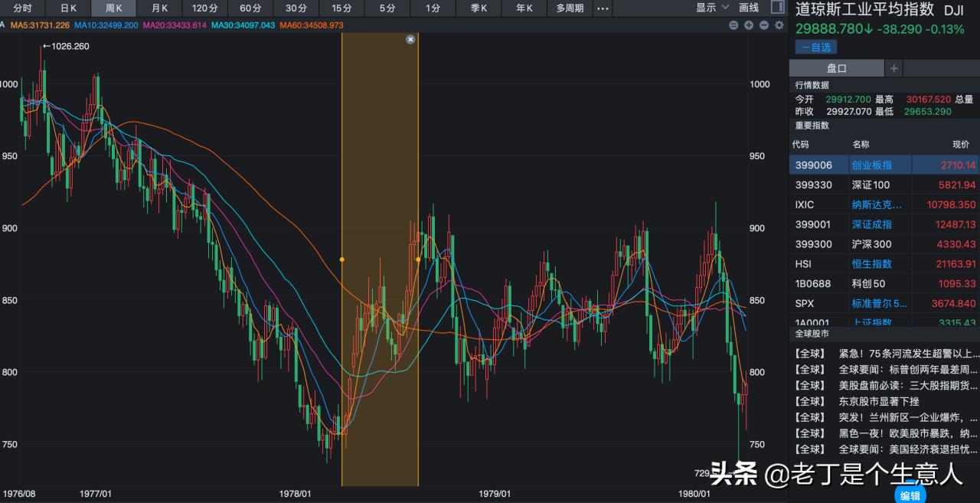The width and height of the screenshot is (980, 503).
Task: Select the 30分 period tab
Action: pyautogui.click(x=296, y=8)
